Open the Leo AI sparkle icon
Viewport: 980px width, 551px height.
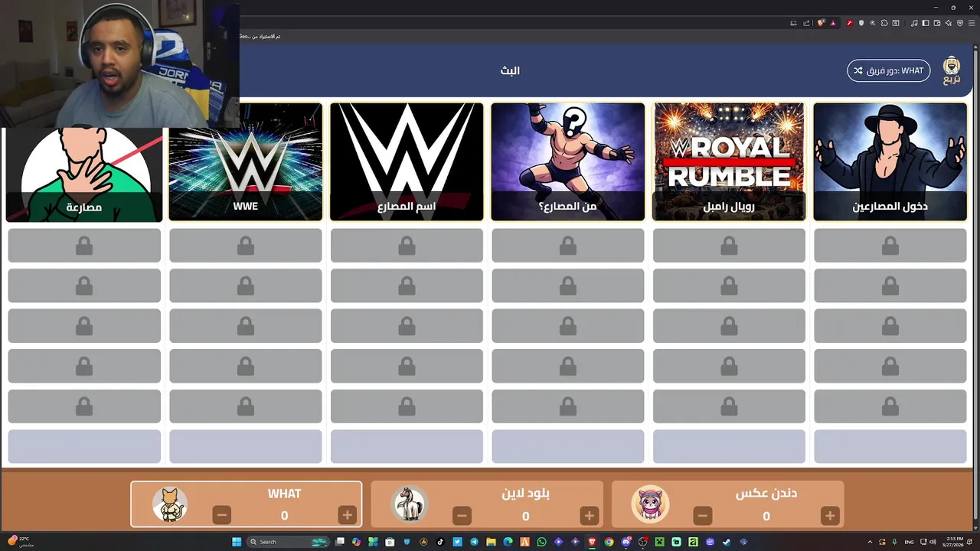(949, 23)
